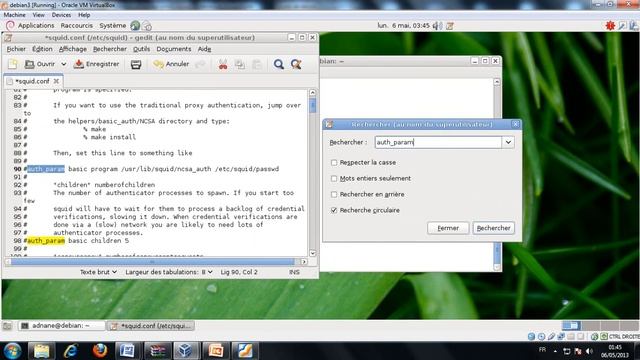Click gedit vertical scrollbar up arrow

313,93
